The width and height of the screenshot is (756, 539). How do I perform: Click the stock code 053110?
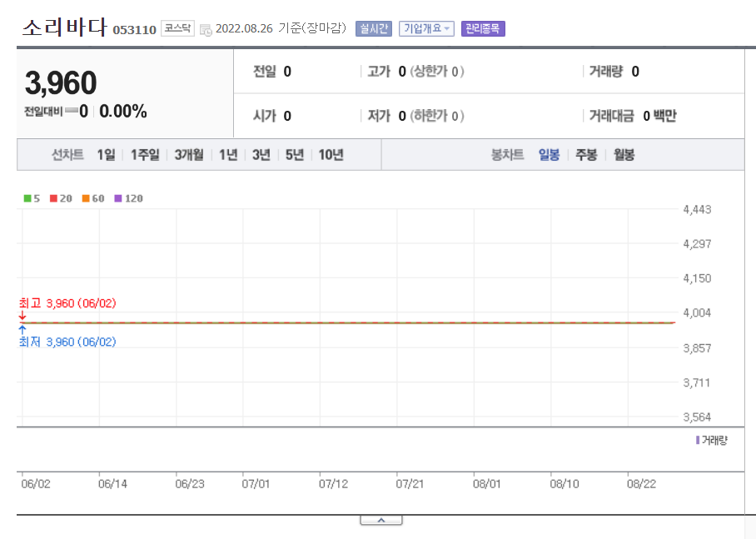point(135,30)
